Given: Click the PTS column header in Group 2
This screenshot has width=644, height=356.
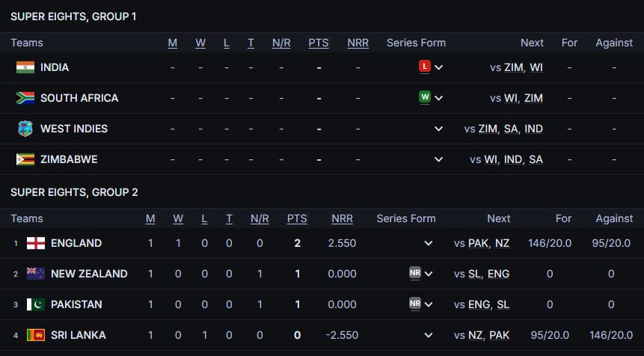Looking at the screenshot, I should (297, 218).
